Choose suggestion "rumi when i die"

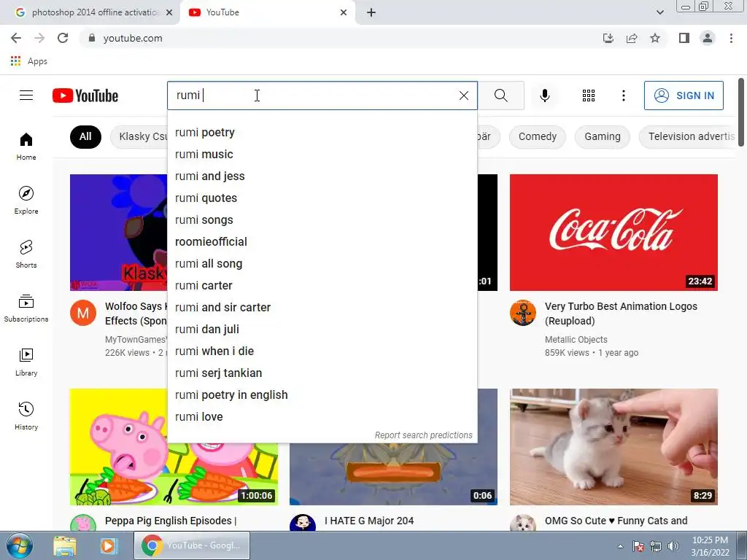pos(322,351)
